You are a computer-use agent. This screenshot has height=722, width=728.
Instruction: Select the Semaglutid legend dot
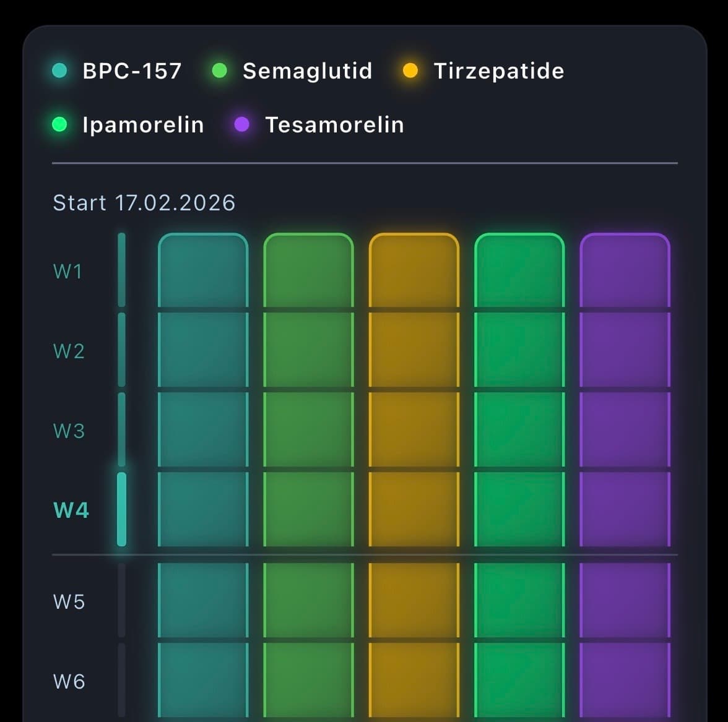coord(219,70)
